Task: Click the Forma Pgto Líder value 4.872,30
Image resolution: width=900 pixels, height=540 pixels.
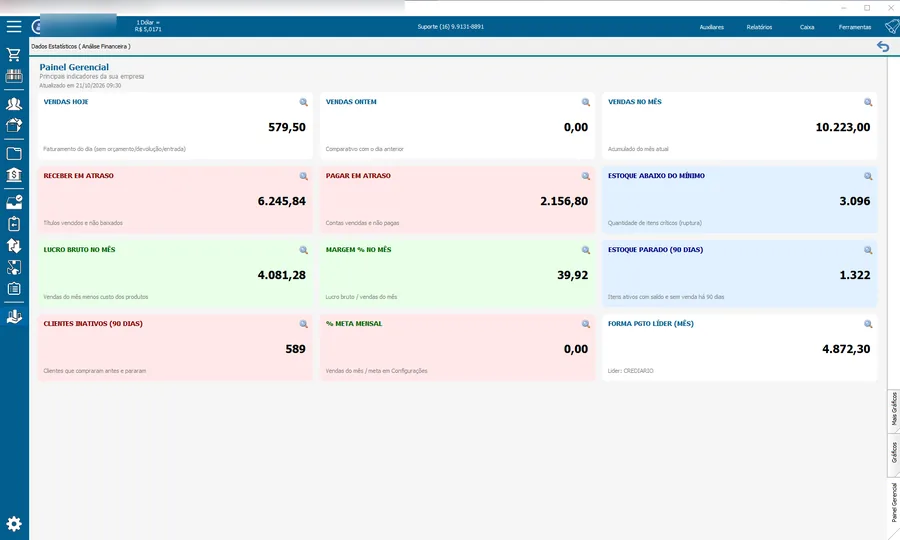Action: pyautogui.click(x=846, y=349)
